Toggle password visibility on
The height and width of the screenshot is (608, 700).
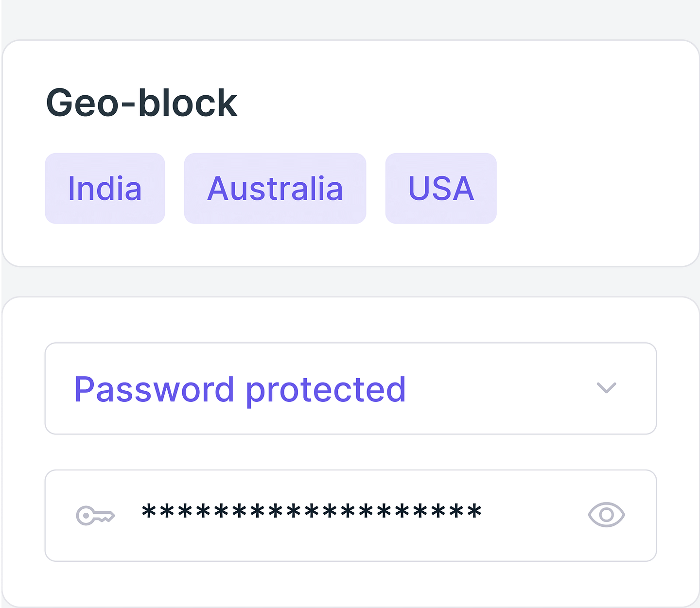tap(606, 515)
